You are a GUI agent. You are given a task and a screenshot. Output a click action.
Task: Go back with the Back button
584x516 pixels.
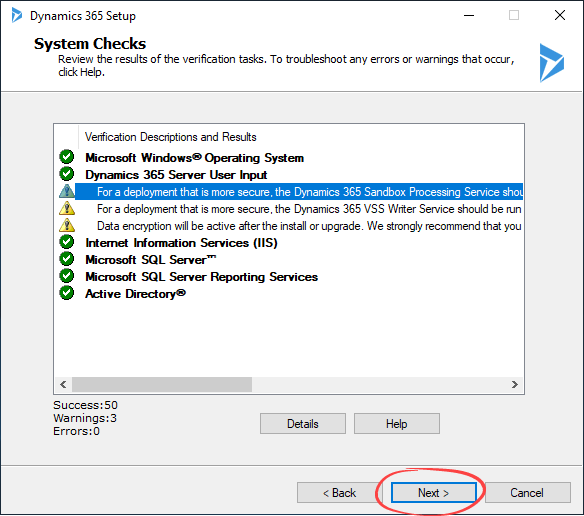[x=339, y=493]
